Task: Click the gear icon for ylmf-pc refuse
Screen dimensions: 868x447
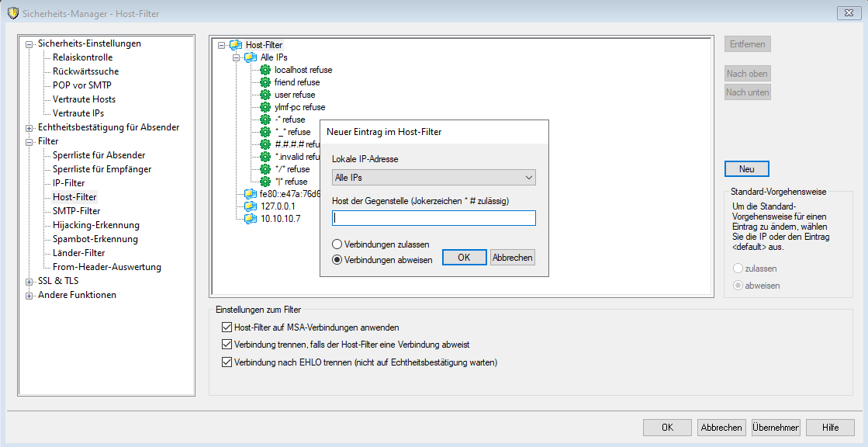Action: coord(266,107)
